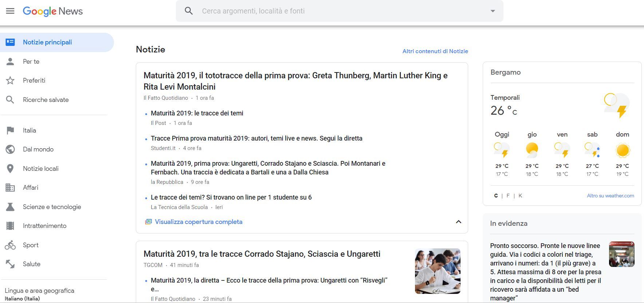Image resolution: width=644 pixels, height=303 pixels.
Task: Open the hamburger main menu
Action: tap(10, 11)
